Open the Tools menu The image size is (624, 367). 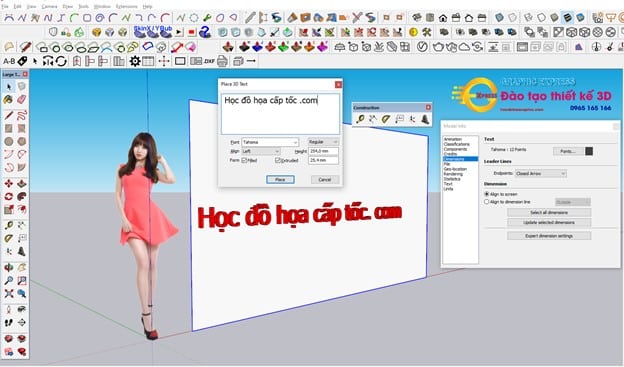(84, 6)
